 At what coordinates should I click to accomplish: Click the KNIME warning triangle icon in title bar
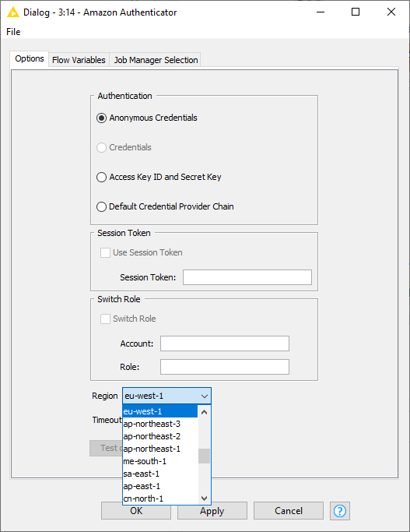coord(13,12)
